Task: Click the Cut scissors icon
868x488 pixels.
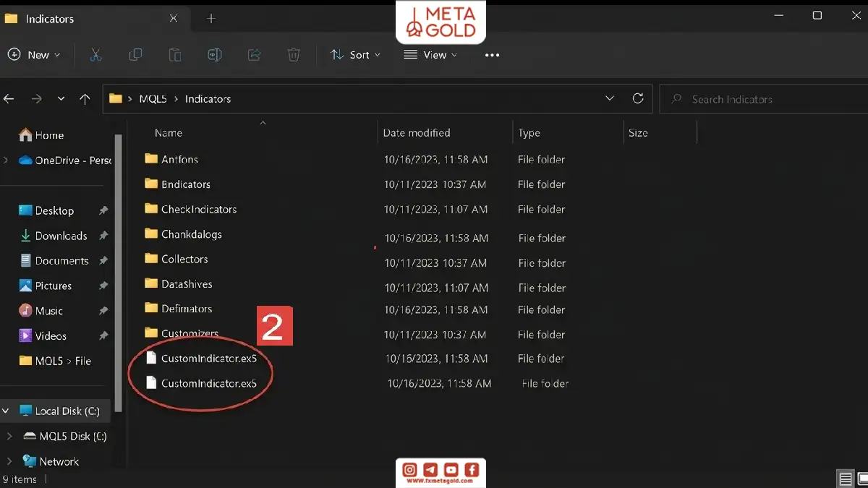Action: click(95, 55)
